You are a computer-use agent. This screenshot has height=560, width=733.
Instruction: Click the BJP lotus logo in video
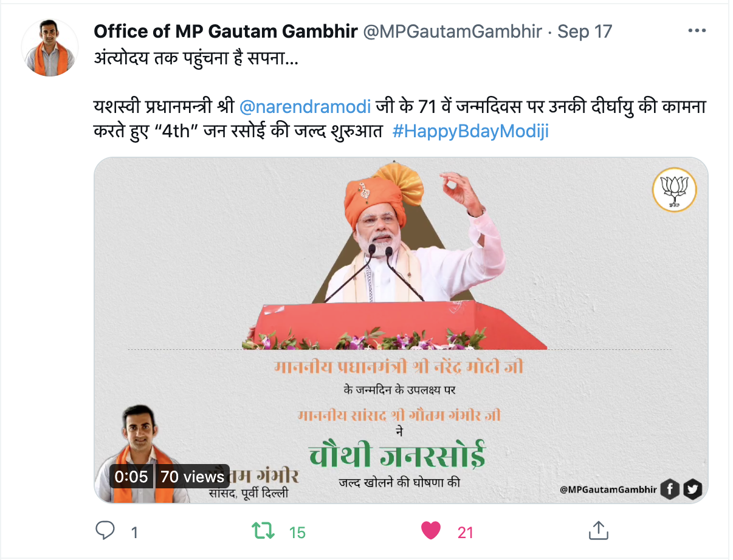click(x=673, y=190)
